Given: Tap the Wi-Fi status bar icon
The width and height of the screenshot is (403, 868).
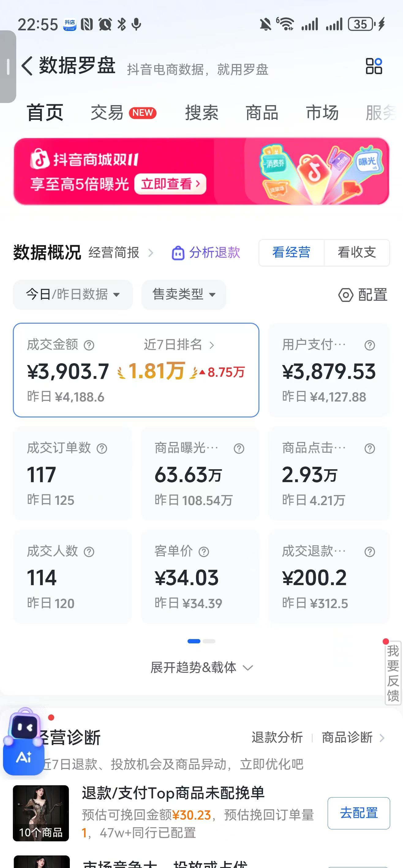Looking at the screenshot, I should point(285,24).
